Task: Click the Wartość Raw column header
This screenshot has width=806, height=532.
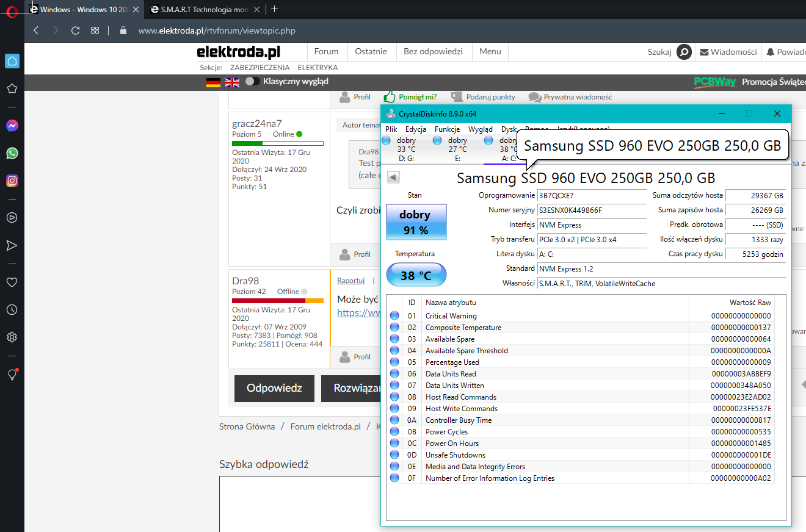Action: [x=732, y=302]
